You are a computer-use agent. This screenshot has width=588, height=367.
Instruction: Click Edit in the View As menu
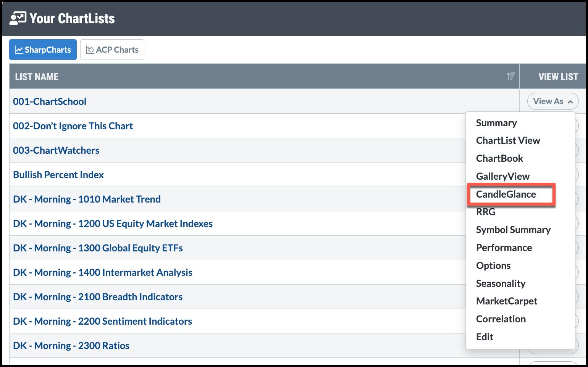[485, 337]
